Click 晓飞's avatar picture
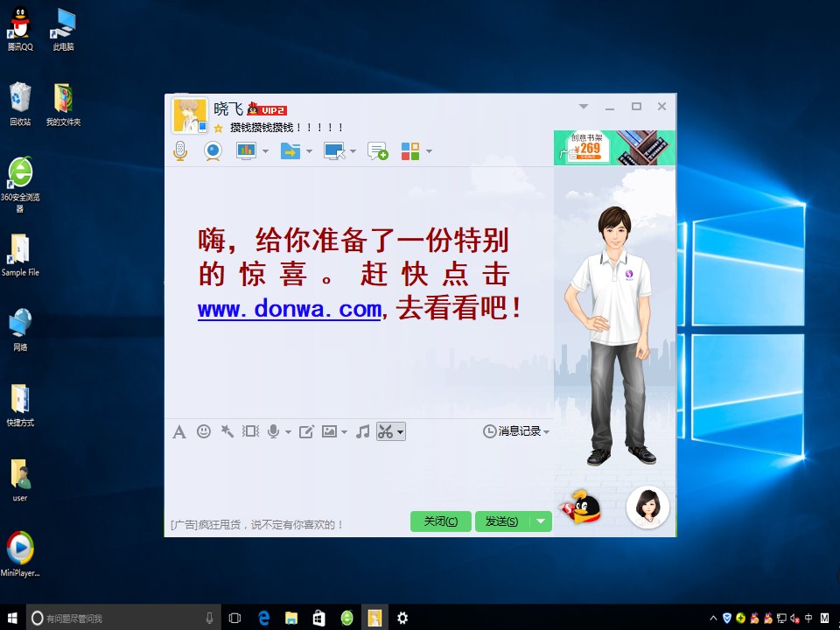This screenshot has height=630, width=840. click(x=189, y=115)
